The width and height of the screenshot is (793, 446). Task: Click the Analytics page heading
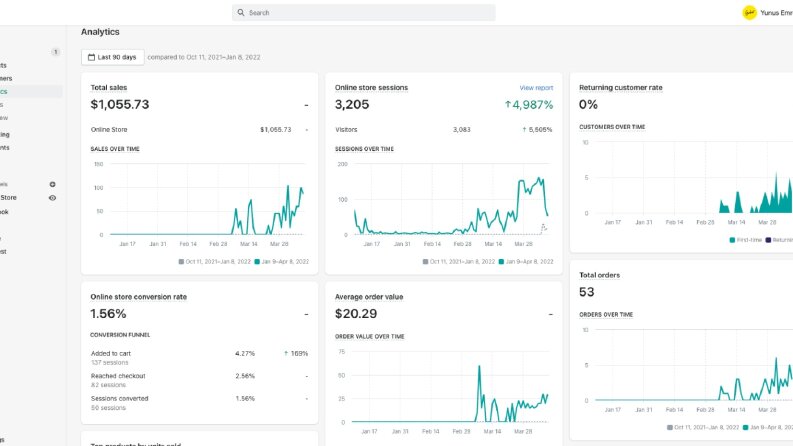pos(100,32)
